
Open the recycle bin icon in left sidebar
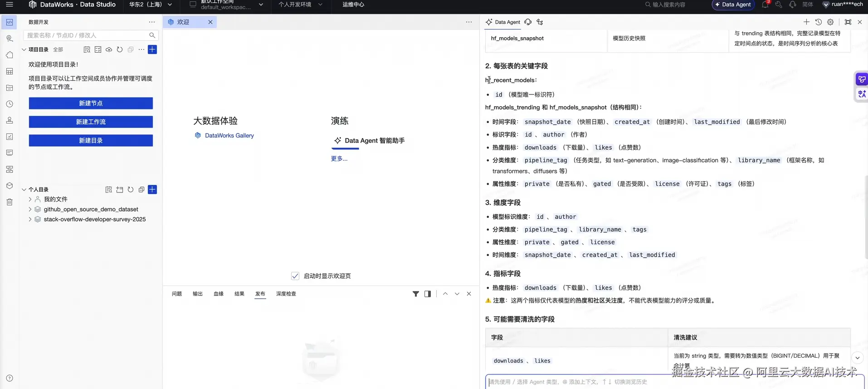[x=10, y=202]
